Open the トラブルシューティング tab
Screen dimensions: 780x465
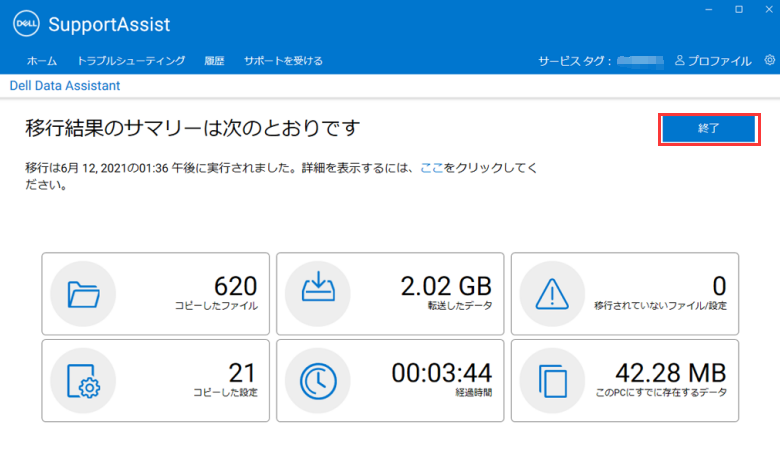131,61
